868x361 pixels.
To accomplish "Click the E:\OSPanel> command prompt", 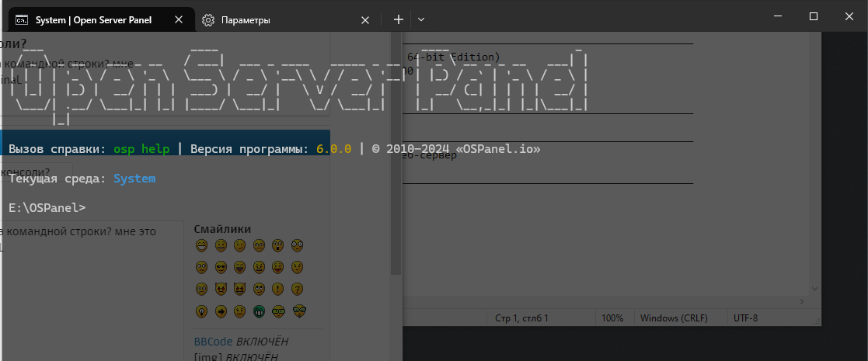I will point(47,208).
